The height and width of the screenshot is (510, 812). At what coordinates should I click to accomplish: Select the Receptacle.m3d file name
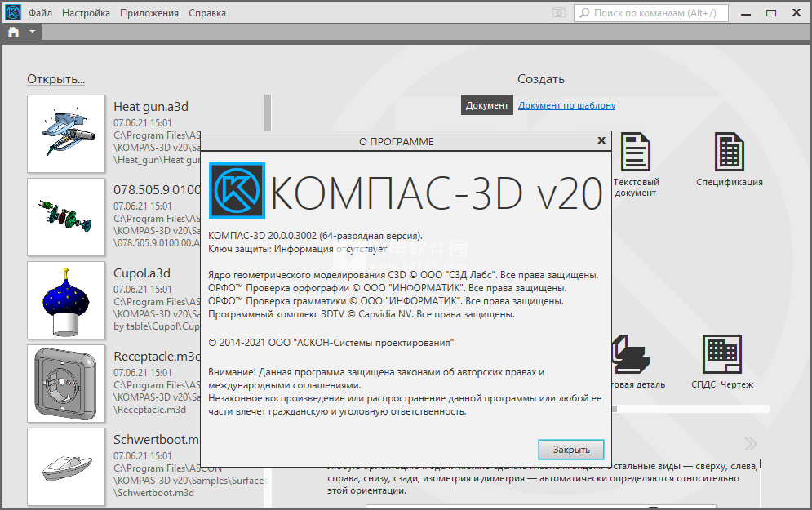pos(157,357)
